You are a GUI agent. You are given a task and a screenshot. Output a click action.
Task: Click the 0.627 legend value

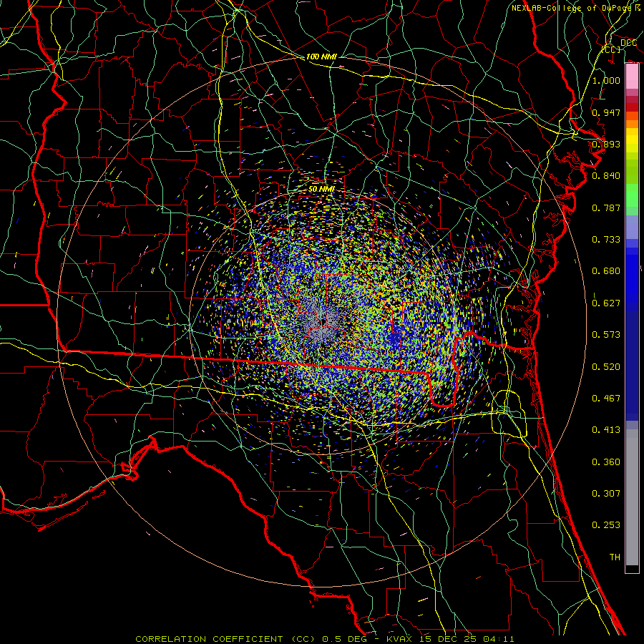(x=606, y=303)
